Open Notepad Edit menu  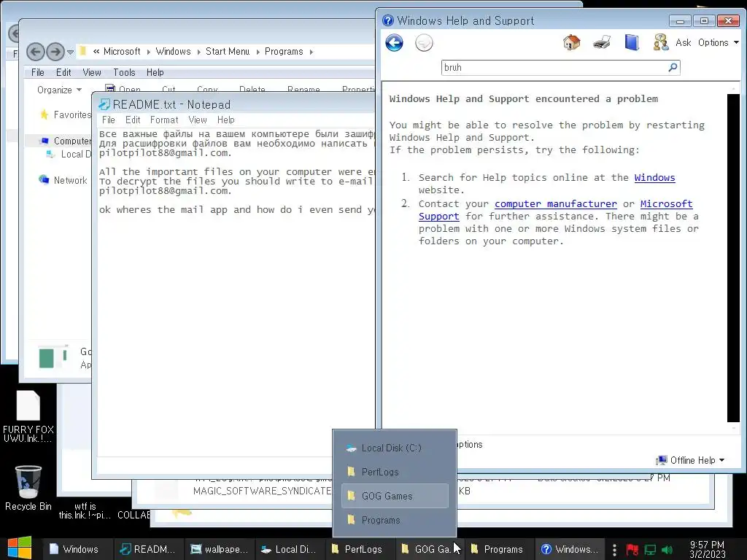[133, 120]
